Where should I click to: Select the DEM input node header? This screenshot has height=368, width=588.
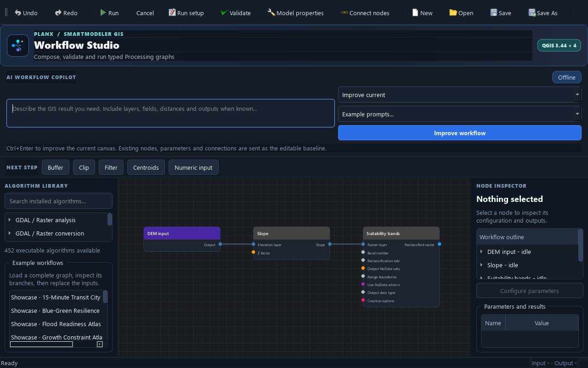coord(182,233)
